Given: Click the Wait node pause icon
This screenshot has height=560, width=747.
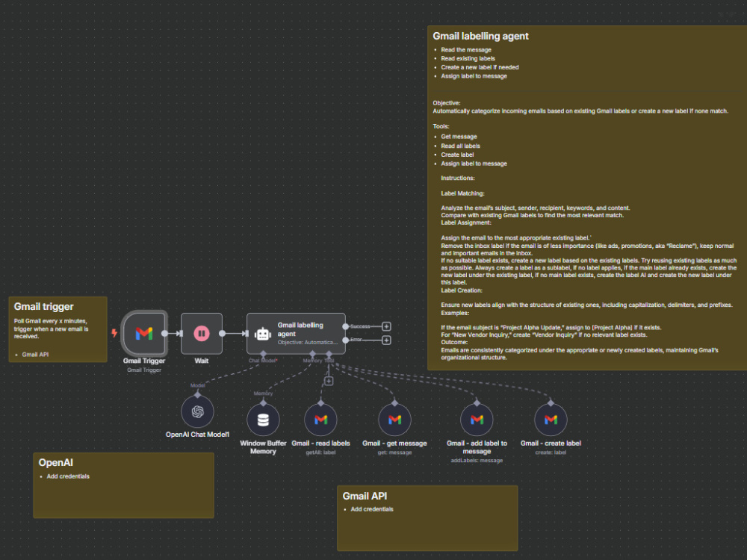Looking at the screenshot, I should (x=202, y=333).
